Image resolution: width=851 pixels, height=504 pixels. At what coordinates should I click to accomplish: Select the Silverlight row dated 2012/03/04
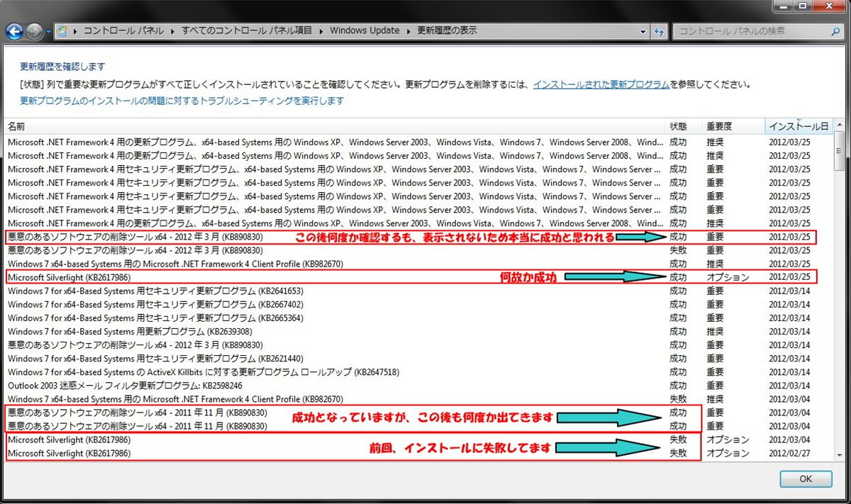pos(418,439)
